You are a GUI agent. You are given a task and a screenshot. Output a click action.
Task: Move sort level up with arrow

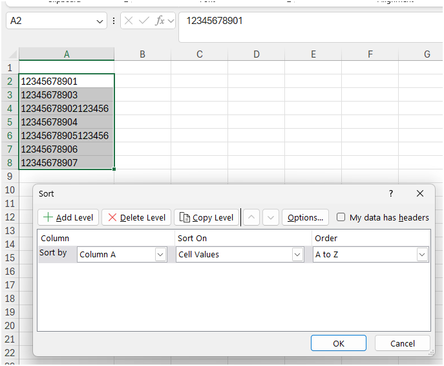pos(251,217)
